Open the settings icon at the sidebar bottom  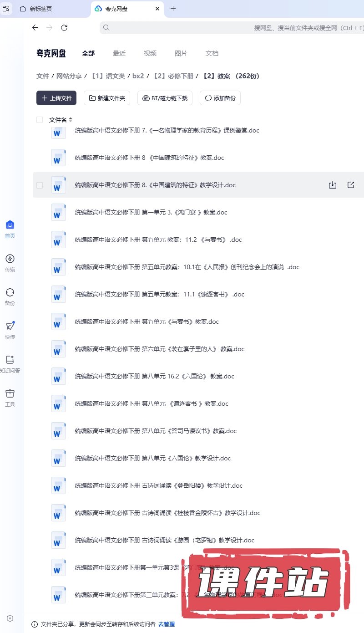(x=10, y=618)
